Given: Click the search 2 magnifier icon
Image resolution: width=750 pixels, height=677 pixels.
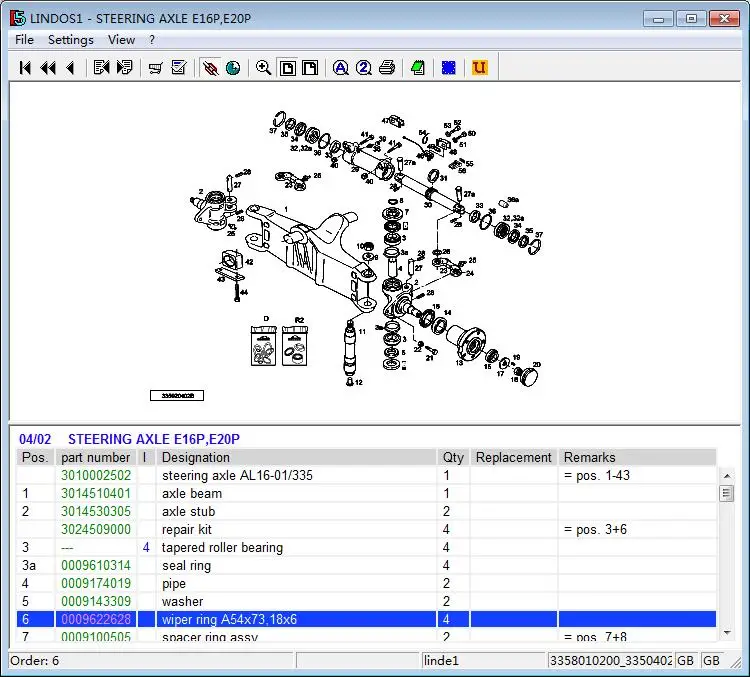Looking at the screenshot, I should click(364, 68).
